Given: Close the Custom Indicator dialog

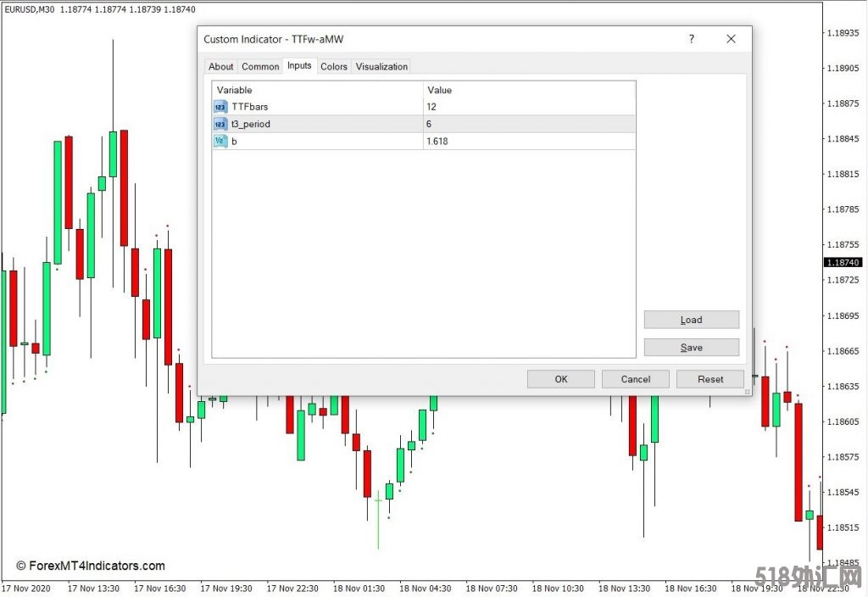Looking at the screenshot, I should coord(731,39).
